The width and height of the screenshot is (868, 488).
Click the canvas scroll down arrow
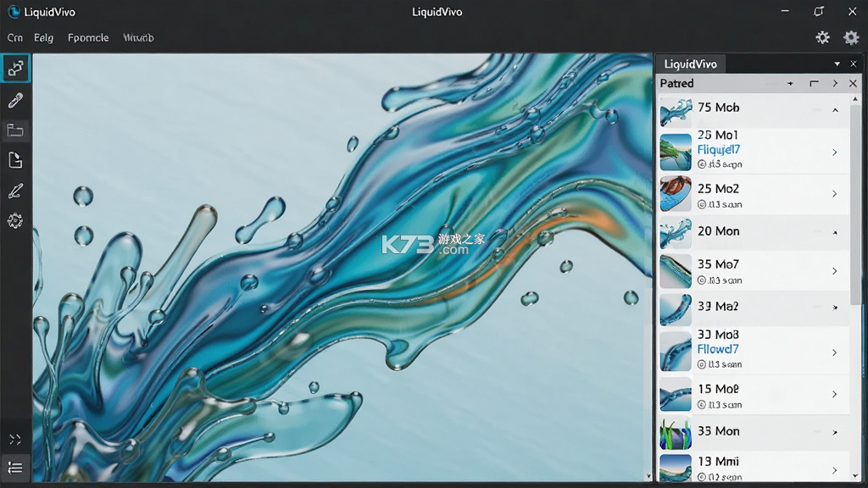pyautogui.click(x=648, y=476)
